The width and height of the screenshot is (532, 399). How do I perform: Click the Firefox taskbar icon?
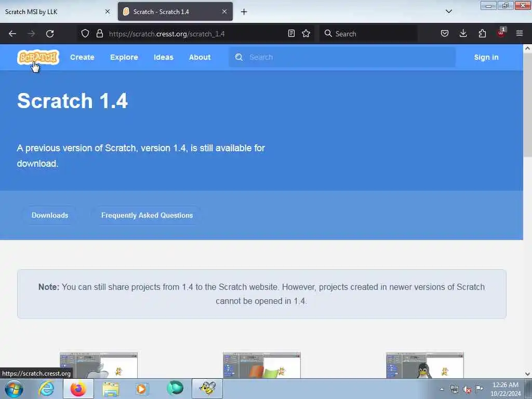coord(78,389)
